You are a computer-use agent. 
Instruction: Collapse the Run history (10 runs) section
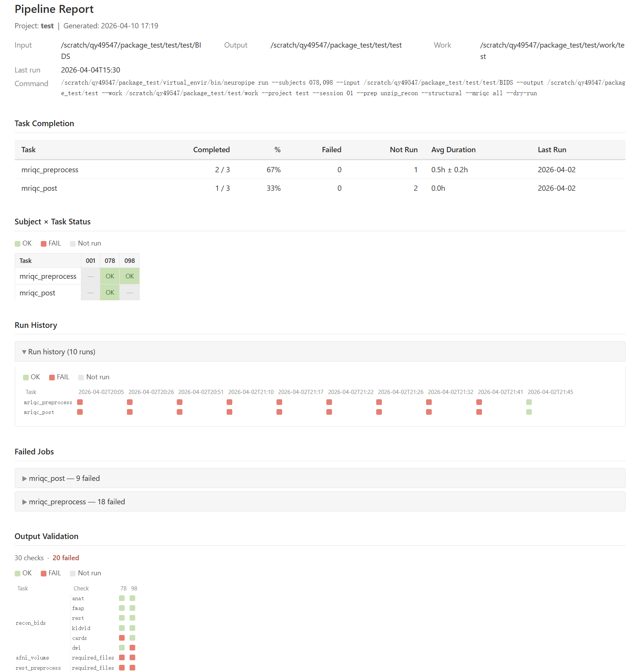(x=320, y=352)
